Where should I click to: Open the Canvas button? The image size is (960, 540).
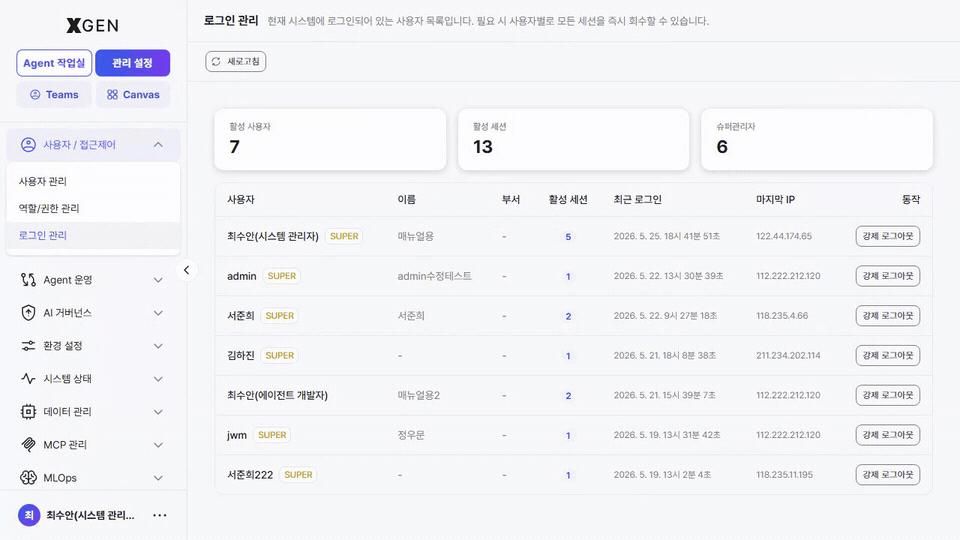133,94
